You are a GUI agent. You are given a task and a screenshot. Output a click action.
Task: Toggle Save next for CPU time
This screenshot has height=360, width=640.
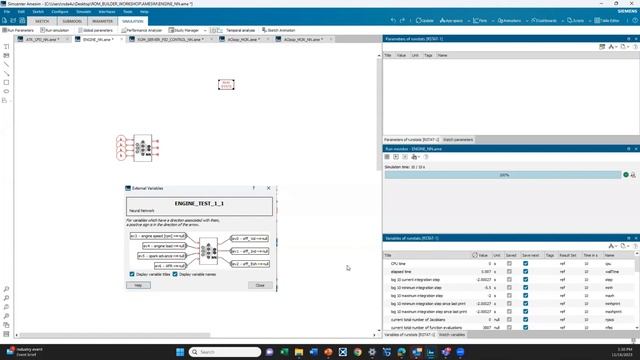(525, 264)
